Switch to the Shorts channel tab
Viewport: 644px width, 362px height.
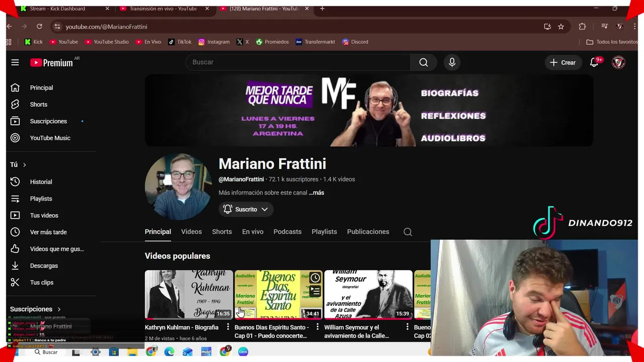222,232
